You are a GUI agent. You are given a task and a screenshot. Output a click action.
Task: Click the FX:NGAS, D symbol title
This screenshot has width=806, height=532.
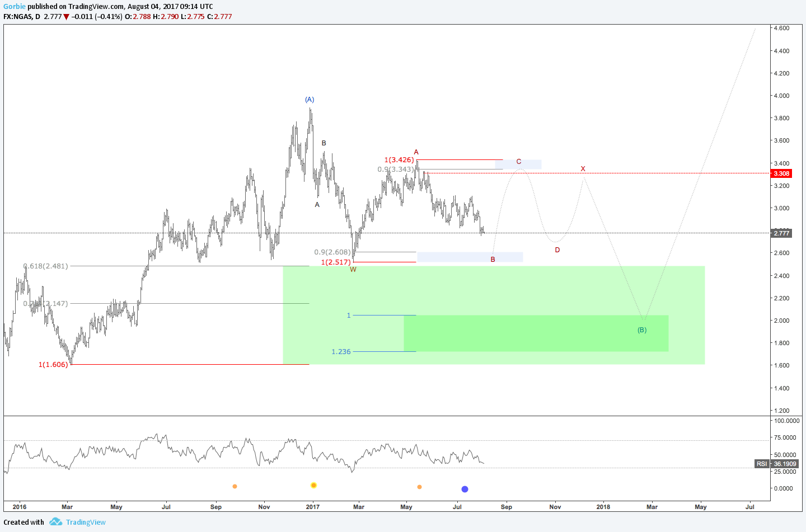22,17
